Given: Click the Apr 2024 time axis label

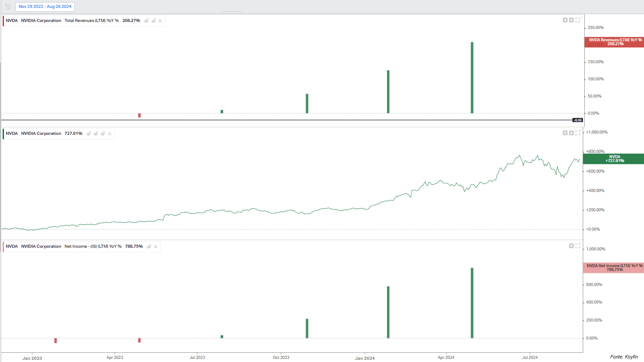Looking at the screenshot, I should pos(446,358).
